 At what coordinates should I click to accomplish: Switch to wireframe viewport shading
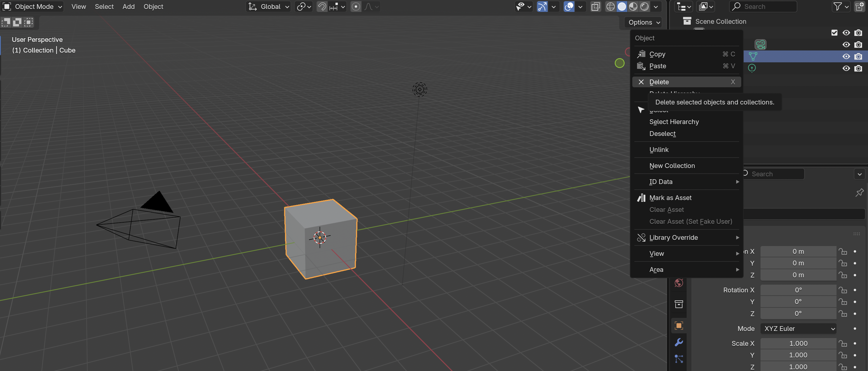click(610, 7)
